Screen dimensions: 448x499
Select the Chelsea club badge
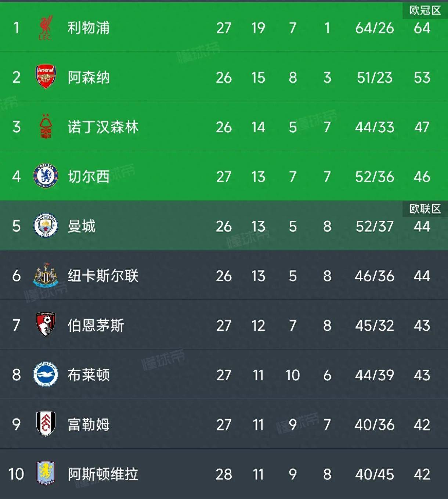(46, 176)
